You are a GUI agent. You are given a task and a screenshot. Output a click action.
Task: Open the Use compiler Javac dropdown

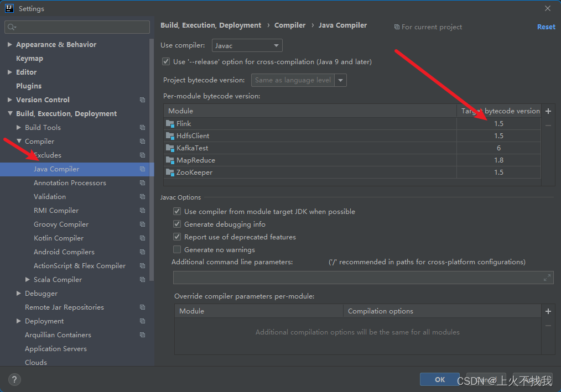(x=247, y=45)
